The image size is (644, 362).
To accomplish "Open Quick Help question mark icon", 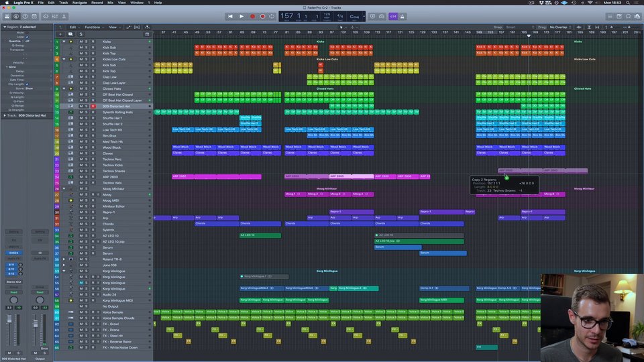I will pos(25,16).
